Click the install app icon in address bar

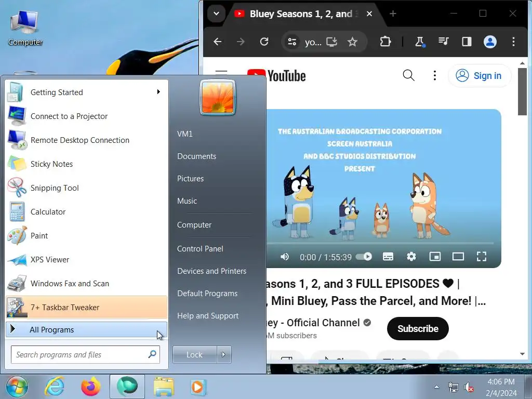tap(331, 42)
